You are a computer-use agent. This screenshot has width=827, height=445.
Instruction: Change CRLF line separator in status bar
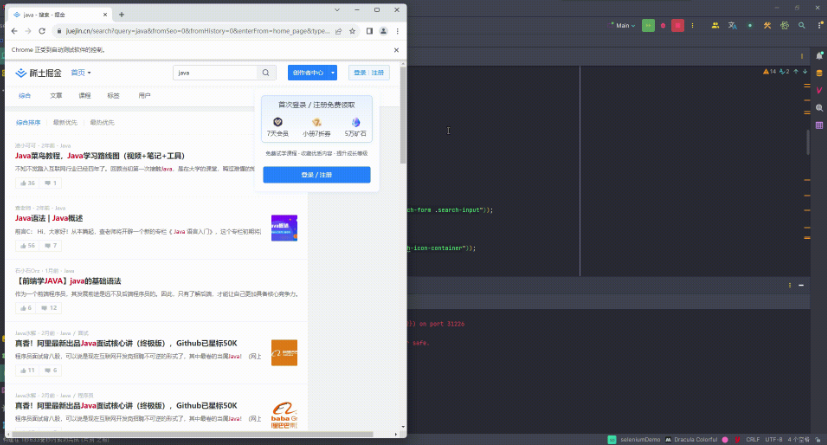[753, 440]
